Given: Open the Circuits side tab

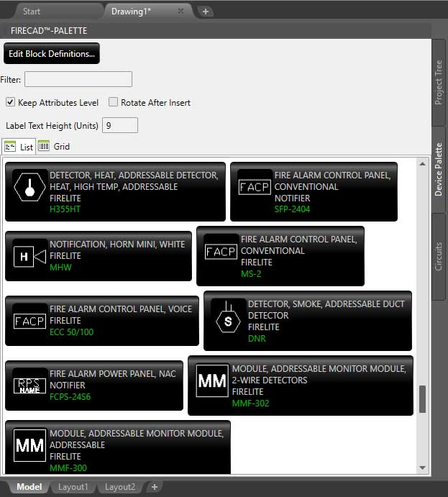Looking at the screenshot, I should 439,256.
